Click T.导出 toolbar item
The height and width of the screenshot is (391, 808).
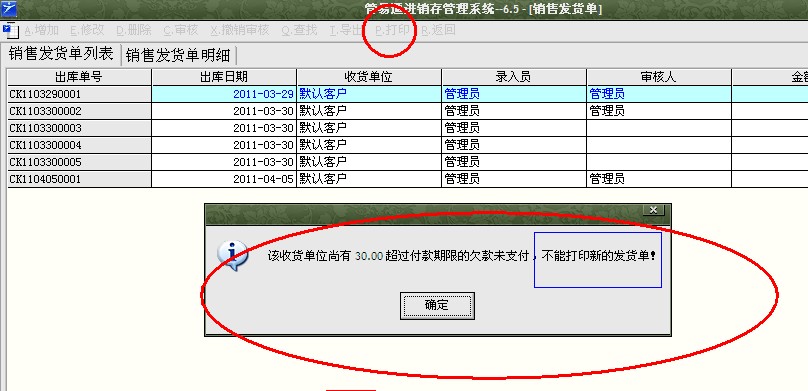pos(346,30)
